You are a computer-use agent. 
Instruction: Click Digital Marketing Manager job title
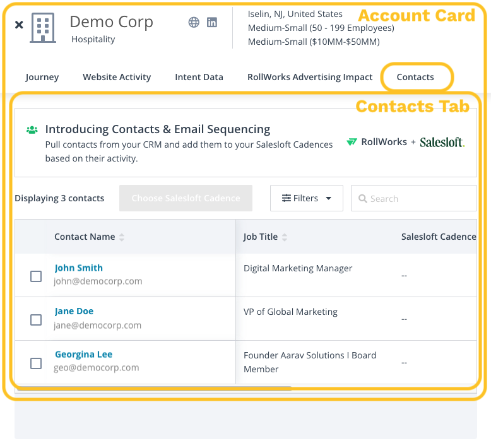298,268
